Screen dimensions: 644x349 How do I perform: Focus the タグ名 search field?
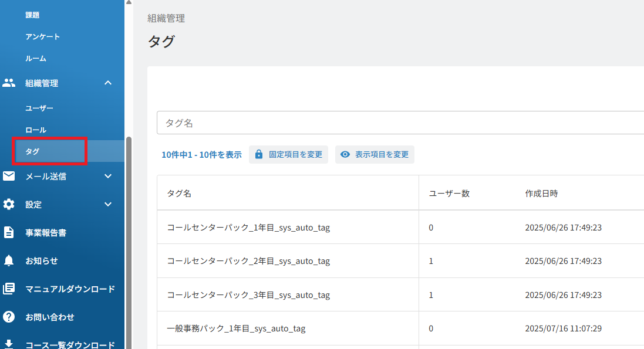400,123
